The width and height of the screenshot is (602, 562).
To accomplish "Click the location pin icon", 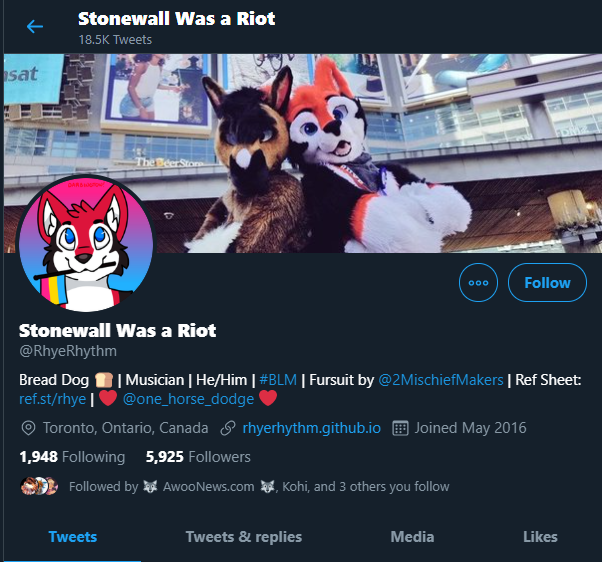I will pos(28,428).
